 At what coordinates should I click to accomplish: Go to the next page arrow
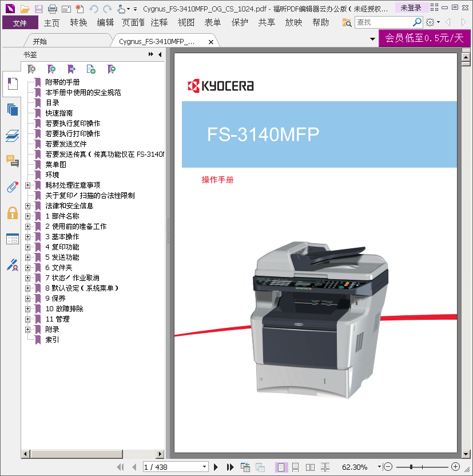216,467
